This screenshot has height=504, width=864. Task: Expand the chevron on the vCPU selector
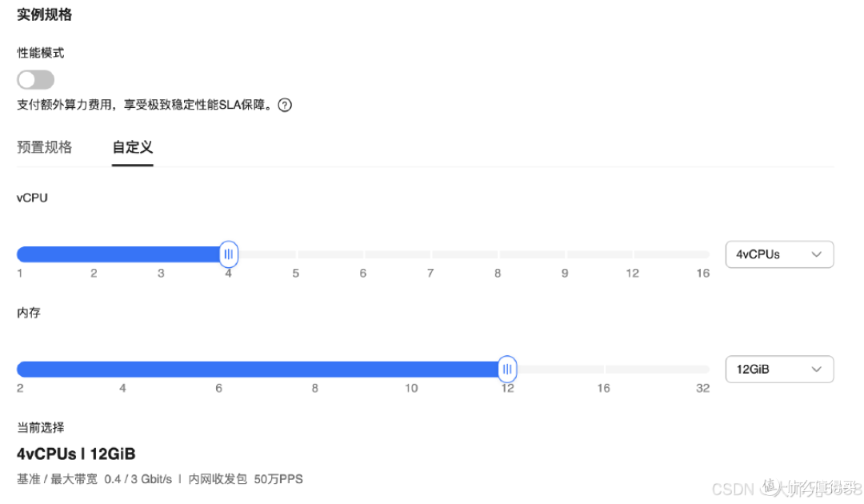tap(814, 254)
